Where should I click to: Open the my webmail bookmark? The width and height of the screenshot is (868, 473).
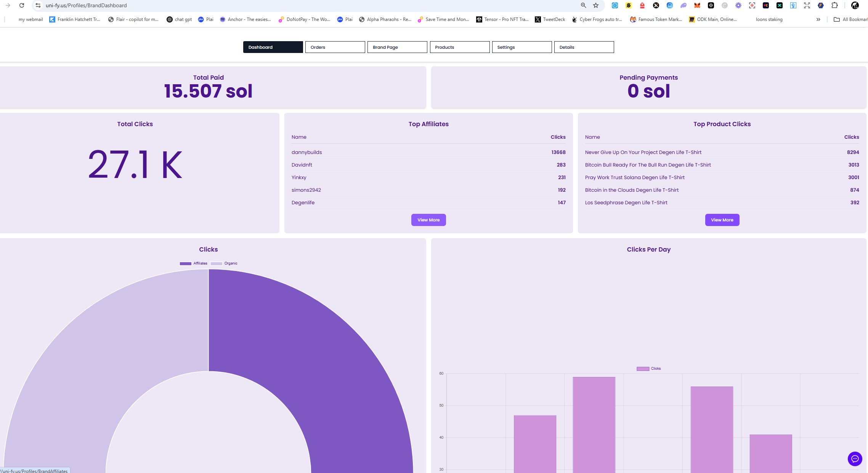point(30,19)
